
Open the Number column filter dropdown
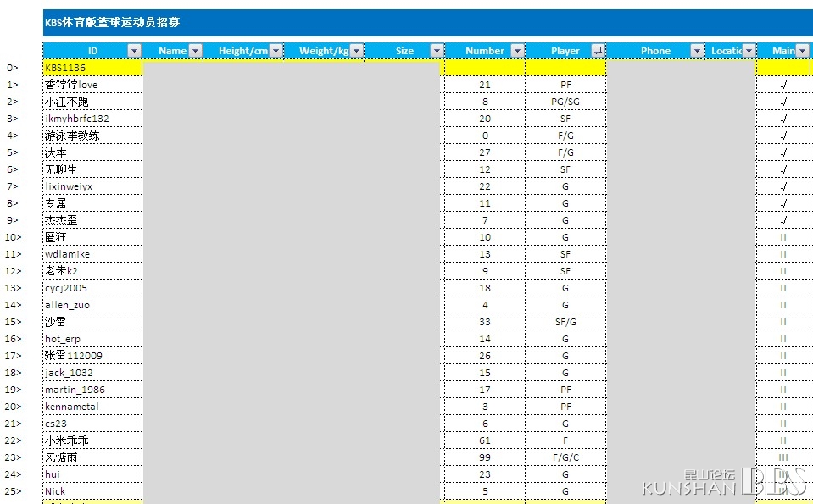pyautogui.click(x=517, y=51)
